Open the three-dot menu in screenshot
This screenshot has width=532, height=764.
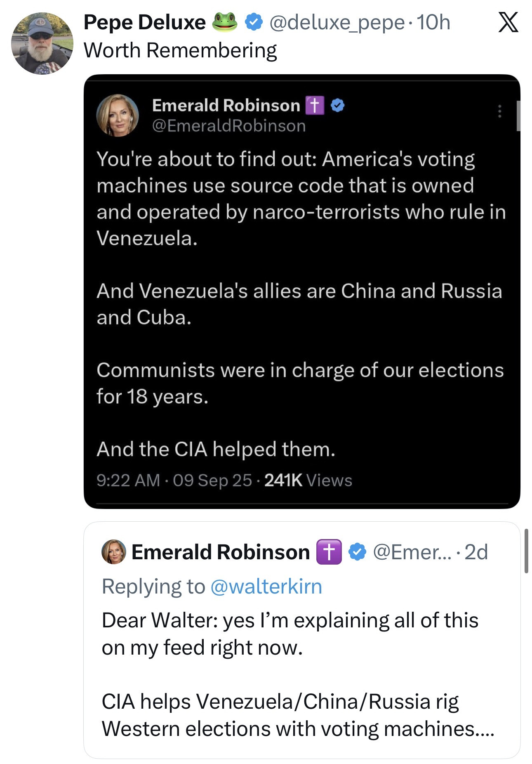coord(499,111)
